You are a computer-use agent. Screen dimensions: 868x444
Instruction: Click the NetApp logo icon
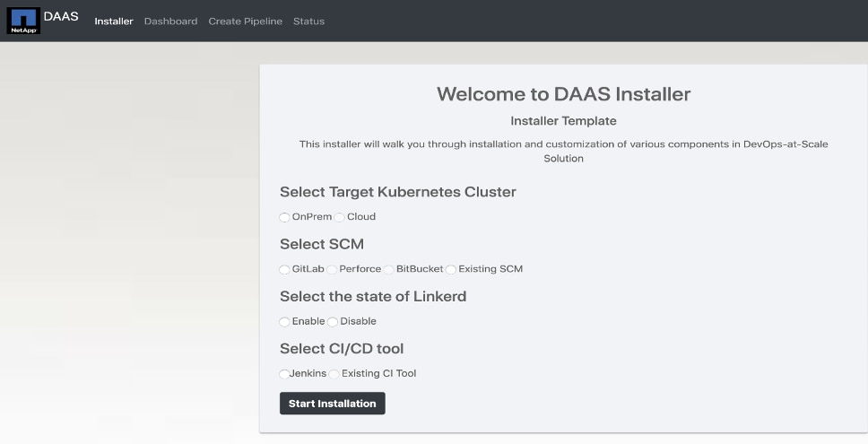pos(23,21)
